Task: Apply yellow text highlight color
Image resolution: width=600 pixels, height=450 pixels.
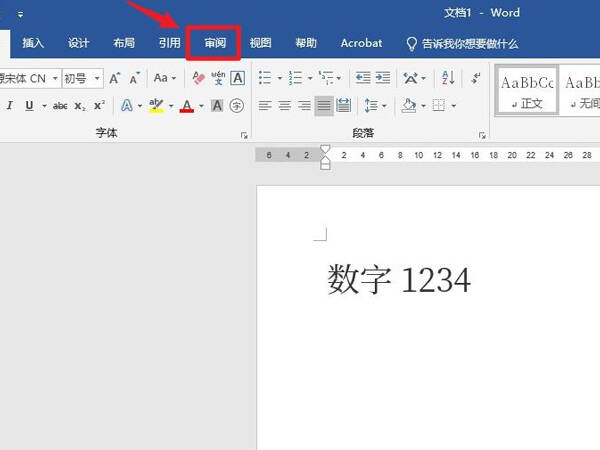Action: 156,106
